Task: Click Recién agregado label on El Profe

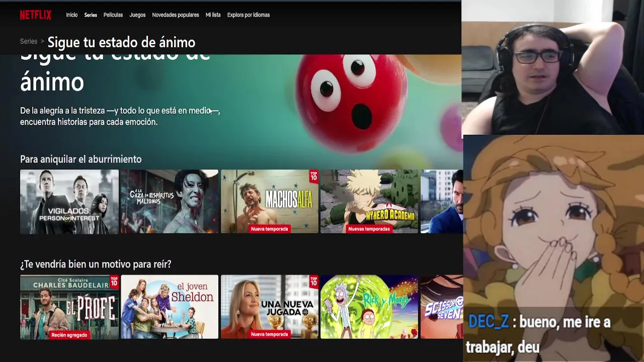Action: (x=69, y=335)
